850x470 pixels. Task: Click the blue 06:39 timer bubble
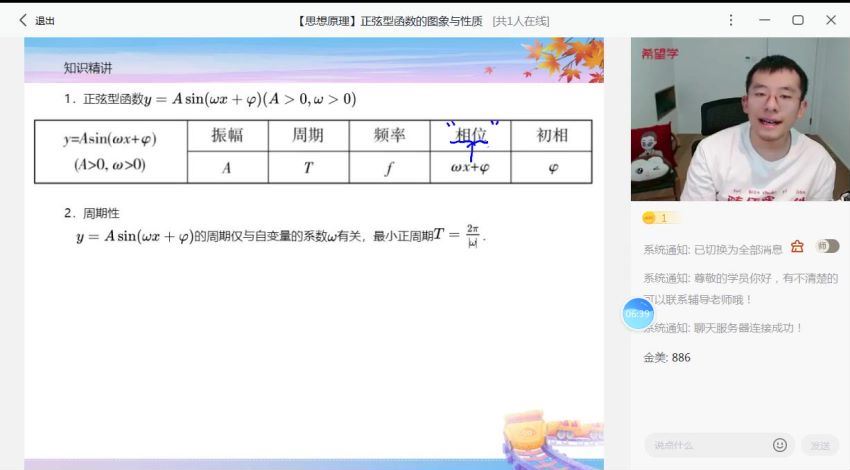(638, 314)
